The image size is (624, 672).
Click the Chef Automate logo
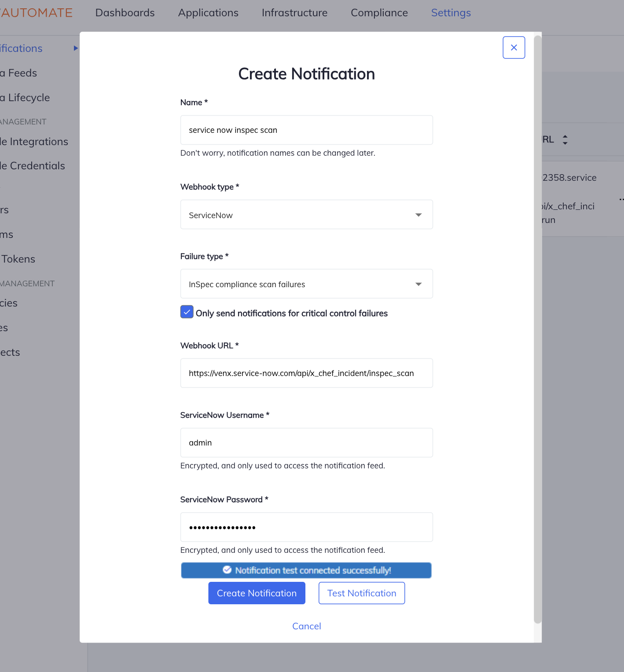point(37,12)
